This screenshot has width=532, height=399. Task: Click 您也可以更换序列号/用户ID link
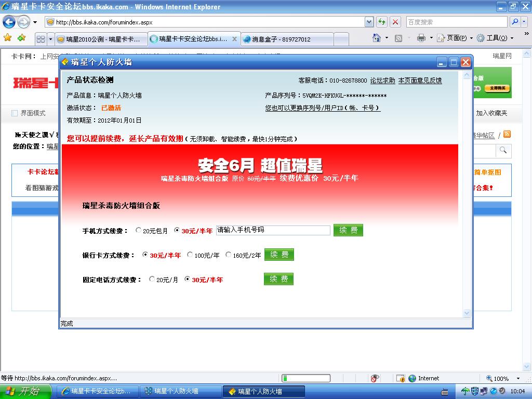(x=323, y=108)
